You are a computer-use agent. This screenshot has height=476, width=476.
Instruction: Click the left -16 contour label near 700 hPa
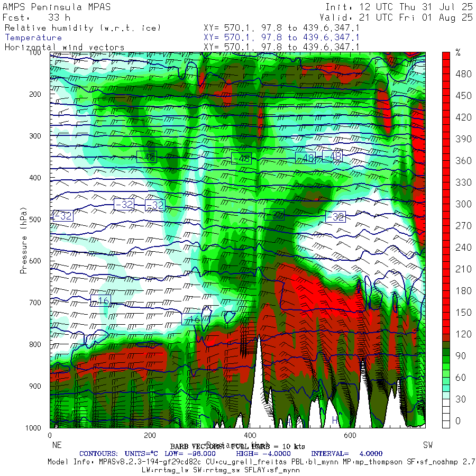tap(101, 300)
